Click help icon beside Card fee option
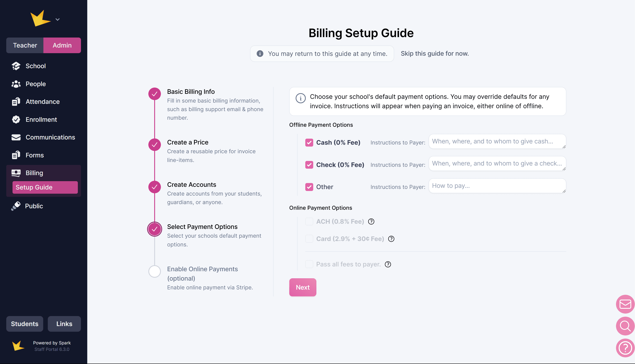Image resolution: width=635 pixels, height=364 pixels. 391,239
